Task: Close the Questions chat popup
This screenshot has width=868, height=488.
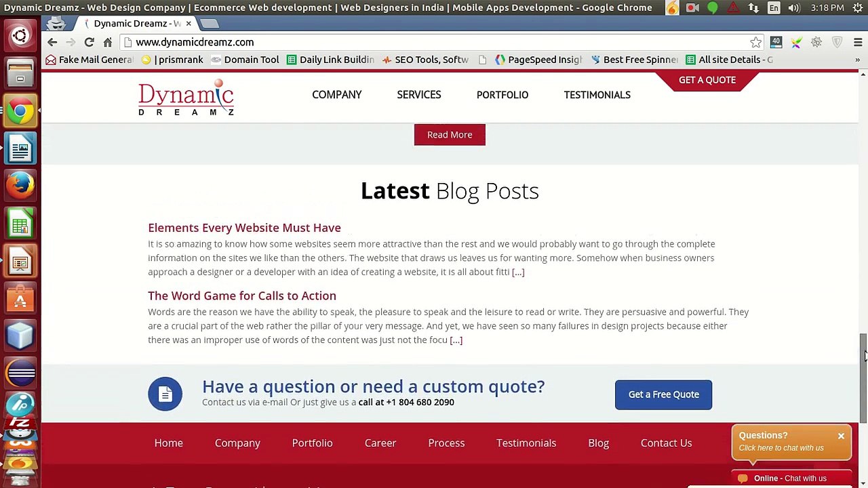Action: pos(841,436)
